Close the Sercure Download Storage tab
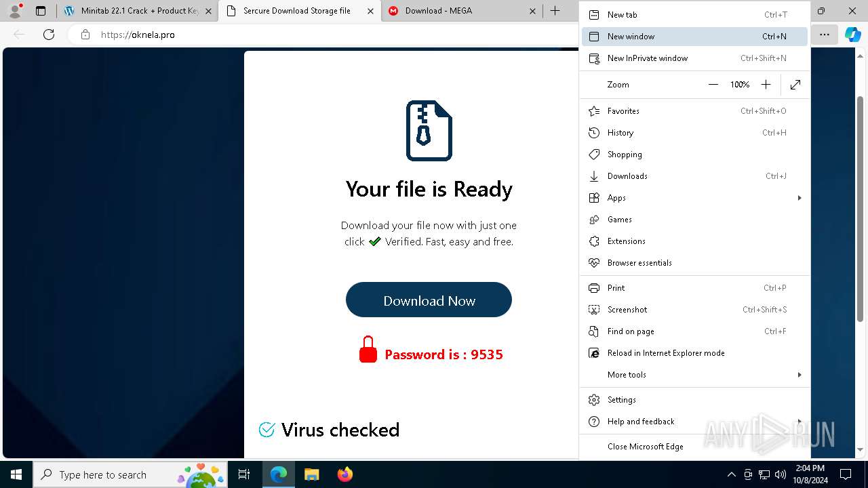868x488 pixels. pyautogui.click(x=370, y=11)
